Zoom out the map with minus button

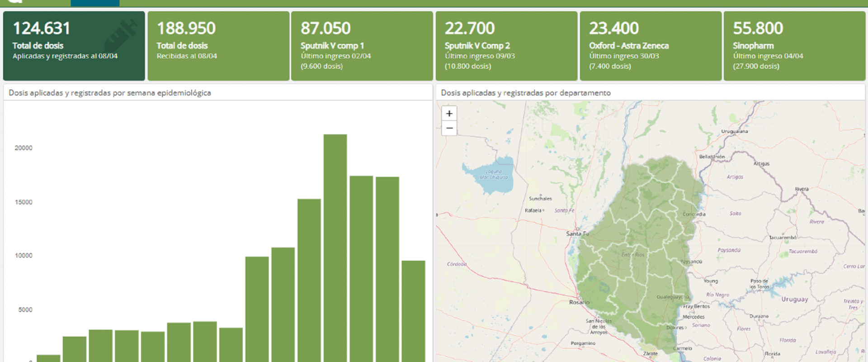tap(449, 129)
